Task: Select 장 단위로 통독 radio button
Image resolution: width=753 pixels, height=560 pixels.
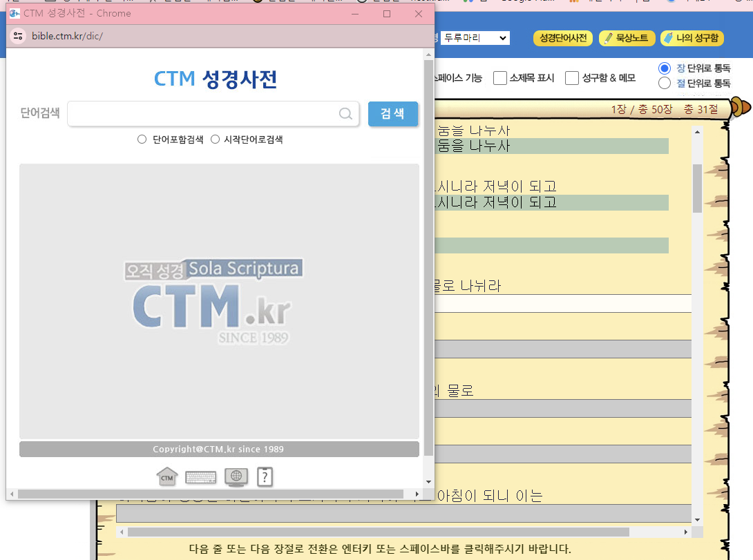Action: (x=664, y=68)
